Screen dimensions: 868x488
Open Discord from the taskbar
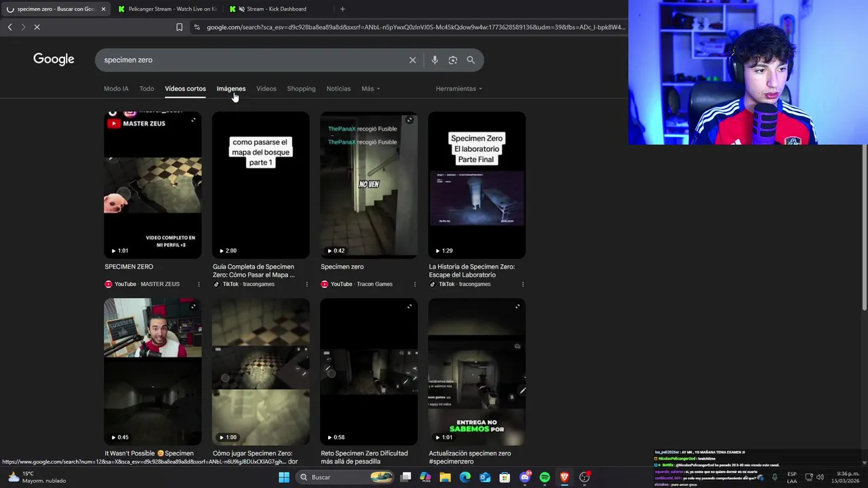pos(525,477)
